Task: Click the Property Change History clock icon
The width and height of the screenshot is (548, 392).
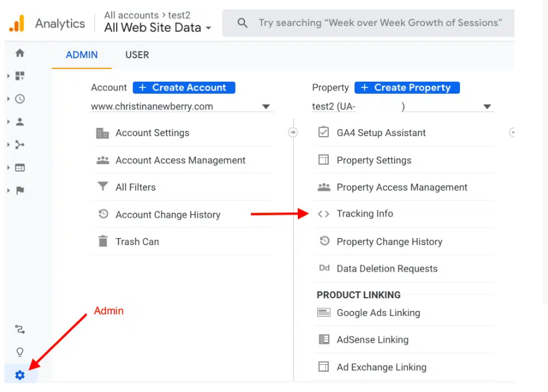Action: click(x=324, y=241)
